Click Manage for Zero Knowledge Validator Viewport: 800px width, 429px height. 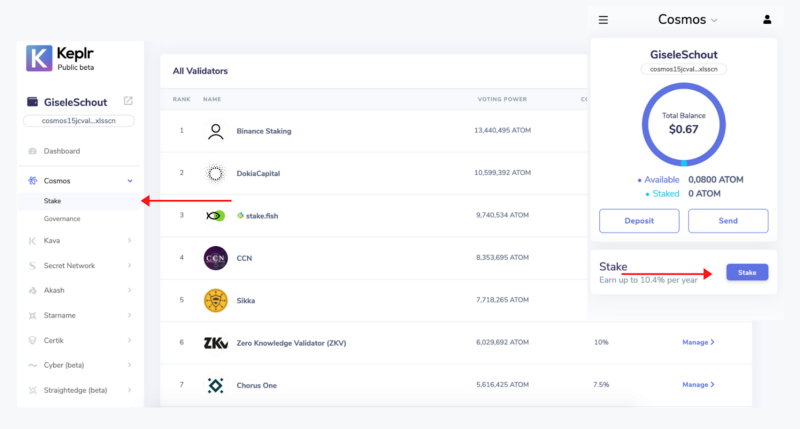(698, 342)
